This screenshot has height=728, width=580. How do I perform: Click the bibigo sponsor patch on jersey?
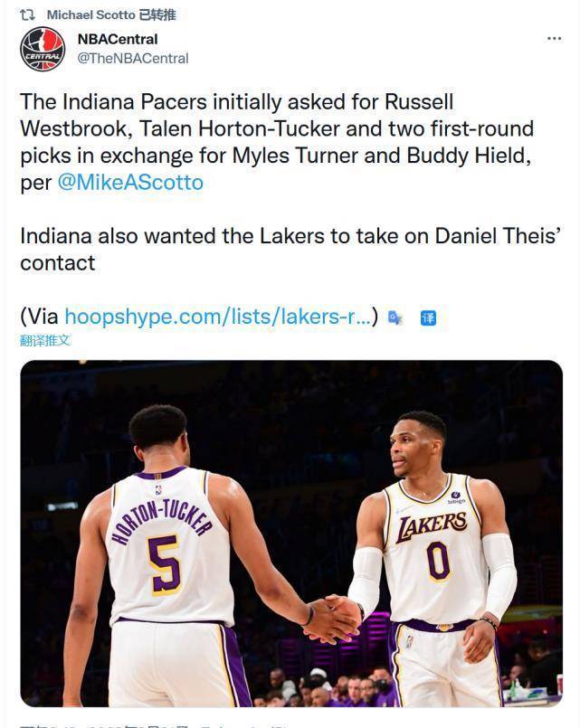point(456,497)
